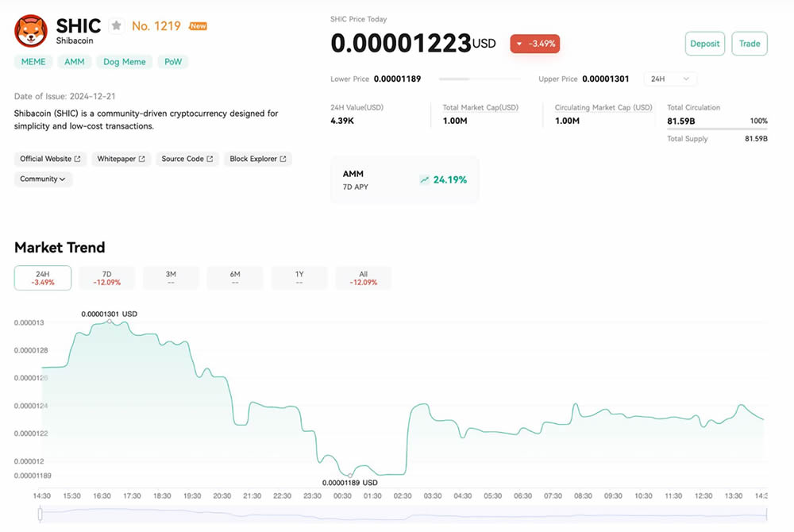Image resolution: width=794 pixels, height=532 pixels.
Task: Click the chart range navigator strip
Action: (x=403, y=515)
